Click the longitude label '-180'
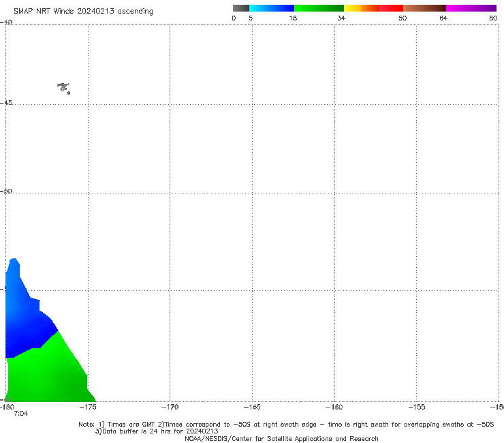The width and height of the screenshot is (504, 443). [x=7, y=407]
